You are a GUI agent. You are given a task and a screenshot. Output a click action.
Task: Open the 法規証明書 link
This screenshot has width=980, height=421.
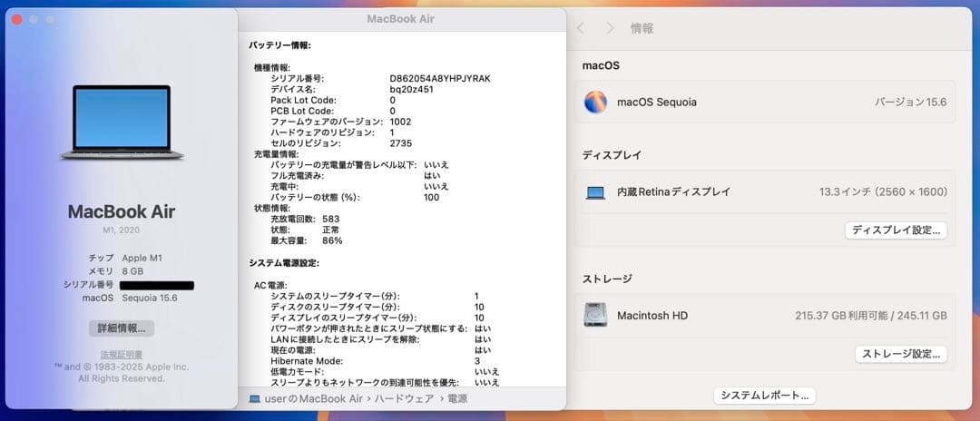122,354
